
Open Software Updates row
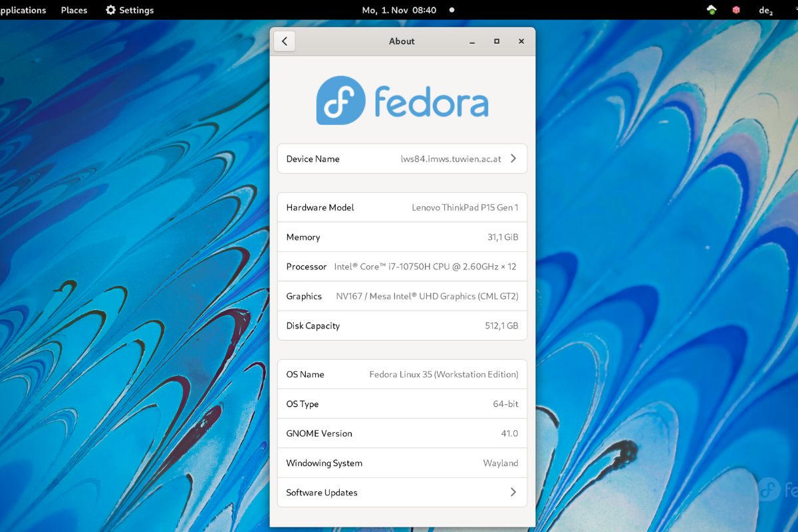tap(402, 493)
